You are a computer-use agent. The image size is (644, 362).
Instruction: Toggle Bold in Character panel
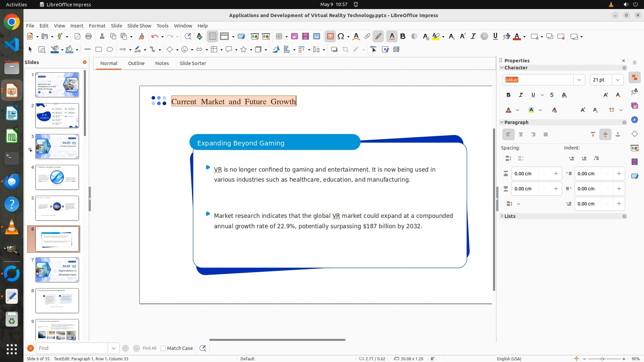pyautogui.click(x=508, y=95)
